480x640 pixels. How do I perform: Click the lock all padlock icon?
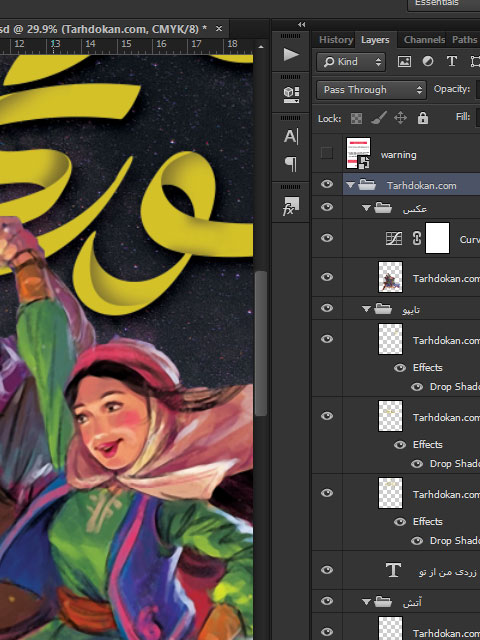pos(423,118)
